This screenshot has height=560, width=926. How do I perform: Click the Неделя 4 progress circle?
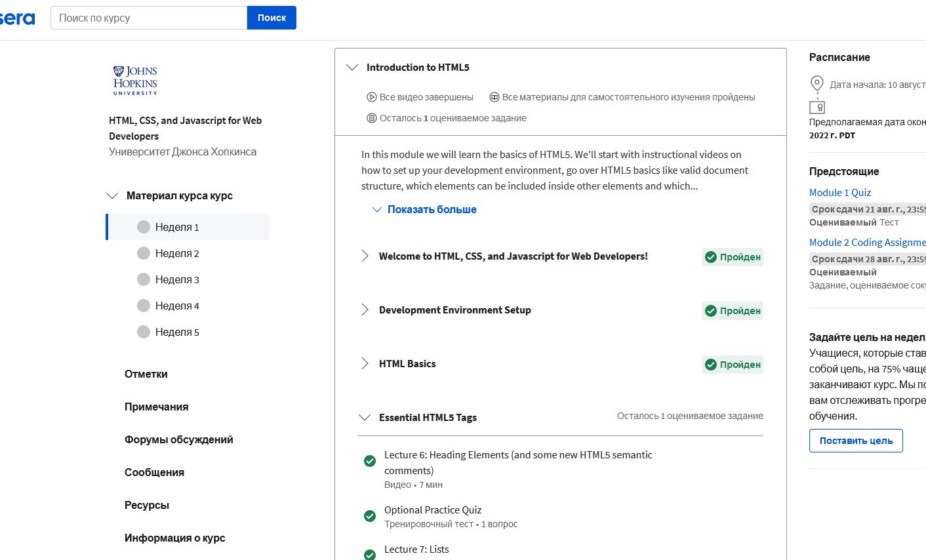coord(144,306)
